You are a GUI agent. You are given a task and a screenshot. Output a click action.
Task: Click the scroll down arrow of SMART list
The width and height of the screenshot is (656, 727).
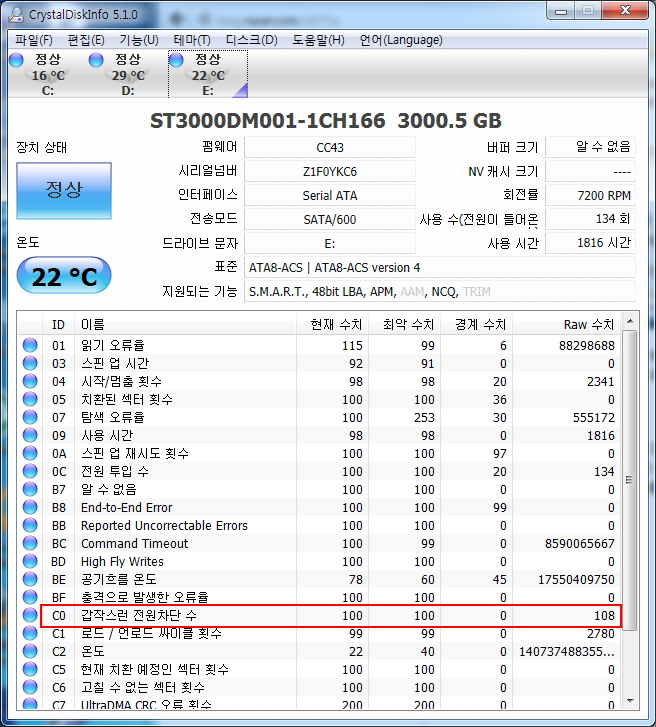(x=630, y=701)
